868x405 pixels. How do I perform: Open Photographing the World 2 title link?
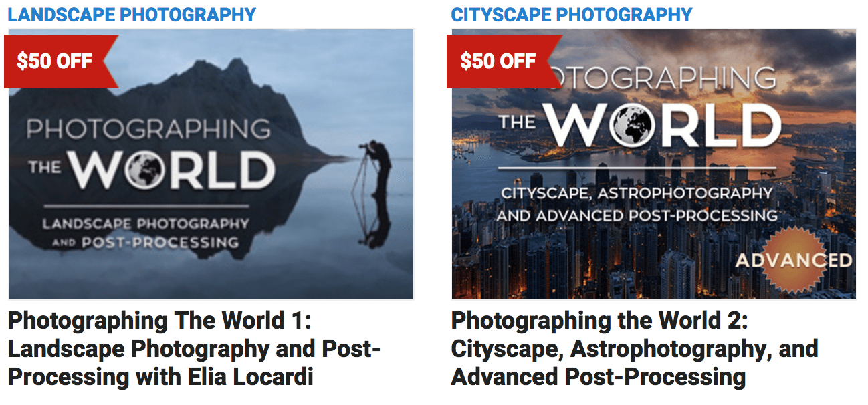pyautogui.click(x=635, y=349)
